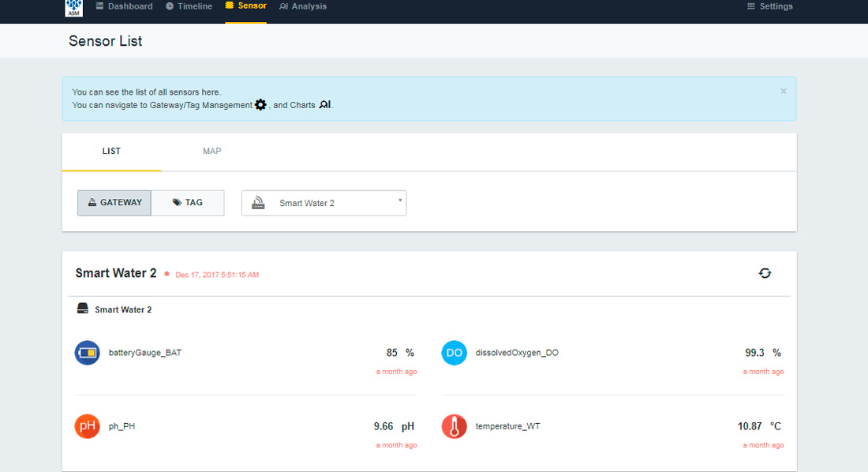Refresh the Smart Water 2 sensor data
Image resolution: width=868 pixels, height=472 pixels.
[x=765, y=273]
